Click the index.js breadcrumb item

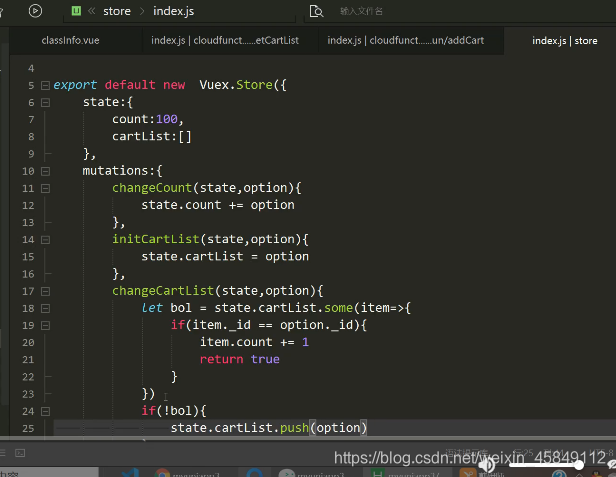click(173, 11)
